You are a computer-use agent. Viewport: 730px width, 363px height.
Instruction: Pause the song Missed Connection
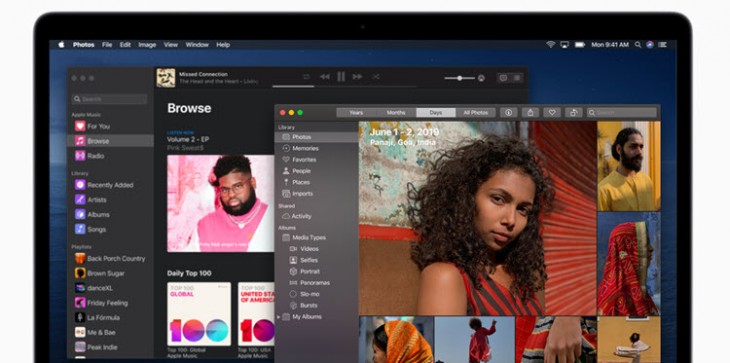[x=341, y=77]
